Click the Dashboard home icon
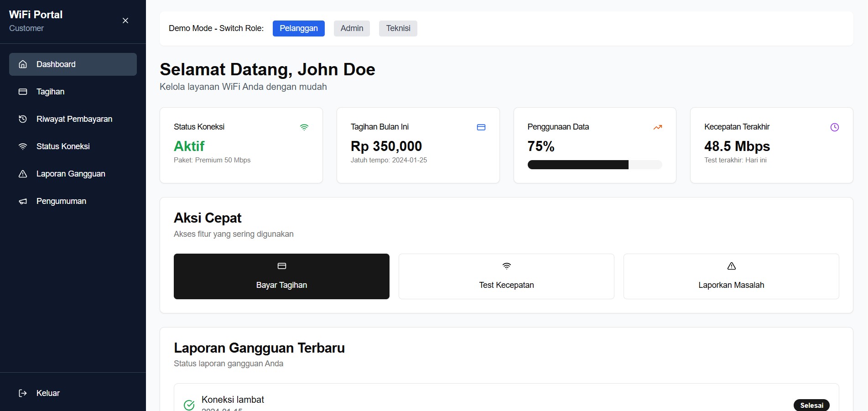Viewport: 868px width, 411px height. (23, 64)
